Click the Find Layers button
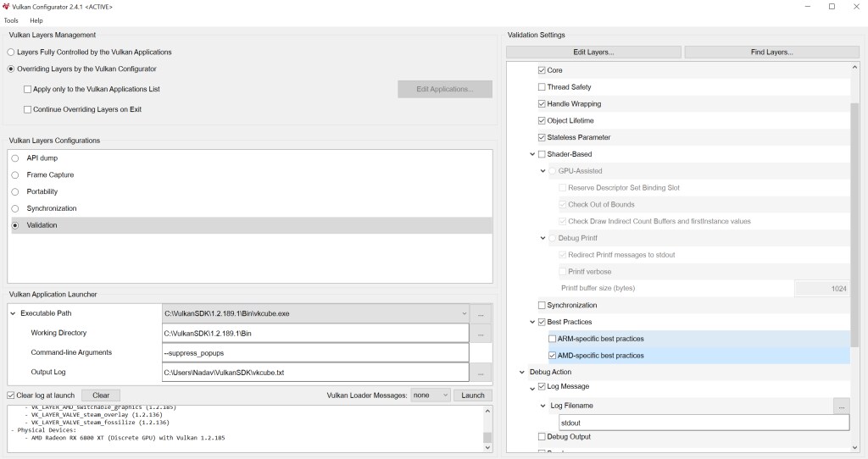This screenshot has height=459, width=868. 771,53
